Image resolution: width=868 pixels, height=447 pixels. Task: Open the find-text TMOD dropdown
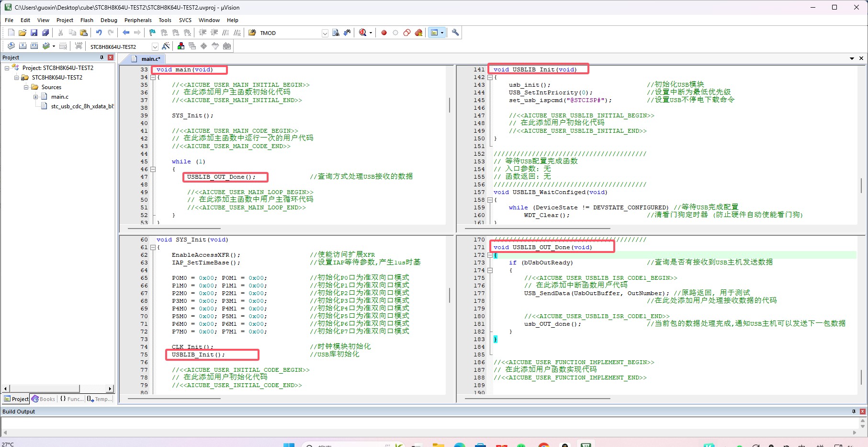(x=325, y=33)
